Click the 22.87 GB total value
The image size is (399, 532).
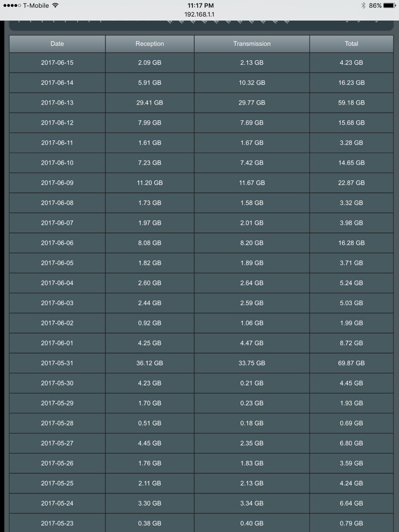[x=352, y=183]
